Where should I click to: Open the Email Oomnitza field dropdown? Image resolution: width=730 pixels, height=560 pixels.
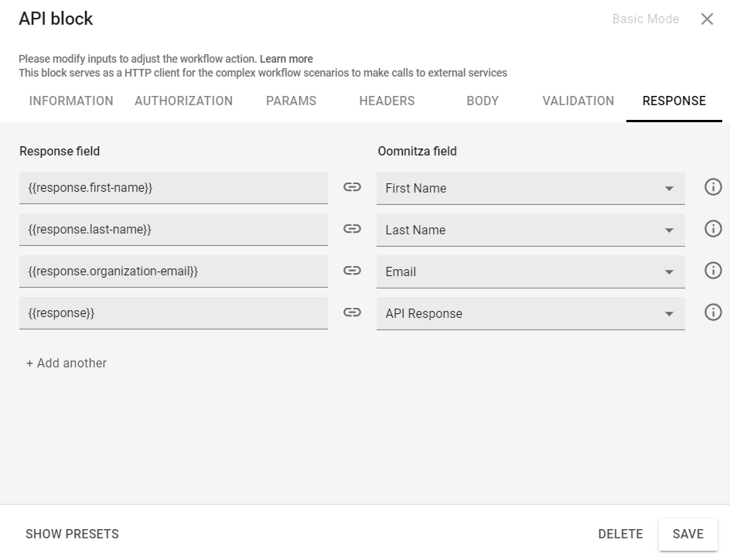coord(669,271)
